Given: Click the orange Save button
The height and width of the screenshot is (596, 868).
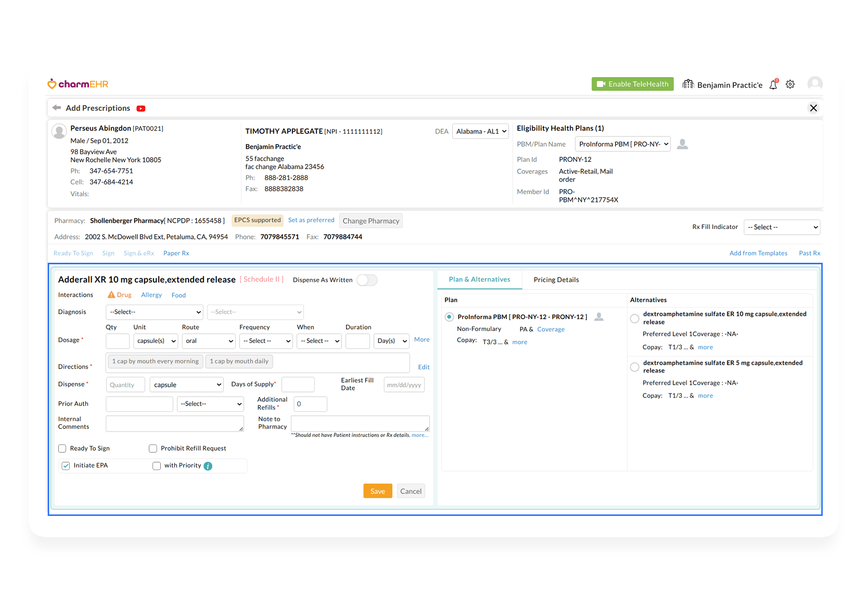Looking at the screenshot, I should click(x=377, y=491).
